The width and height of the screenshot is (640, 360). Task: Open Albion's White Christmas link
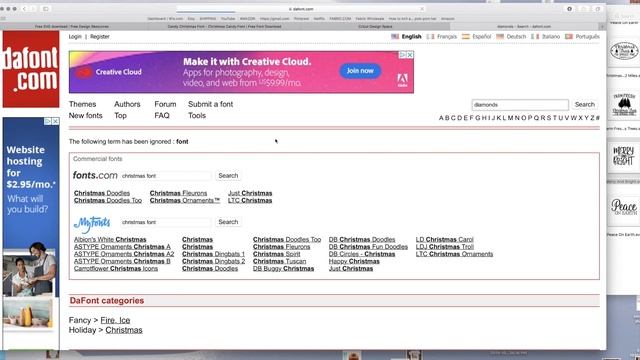pos(110,240)
